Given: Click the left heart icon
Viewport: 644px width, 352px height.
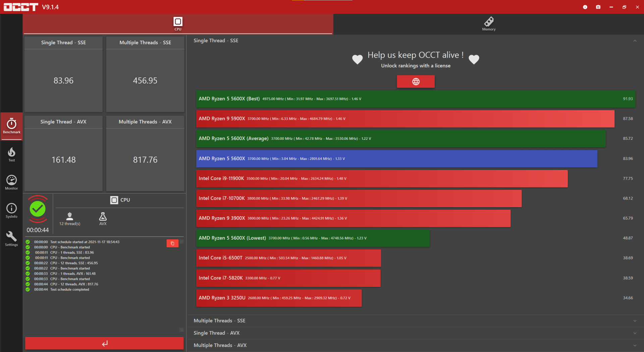Looking at the screenshot, I should click(357, 59).
